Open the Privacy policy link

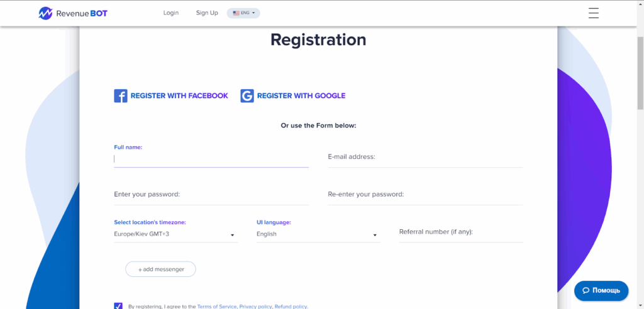coord(255,306)
